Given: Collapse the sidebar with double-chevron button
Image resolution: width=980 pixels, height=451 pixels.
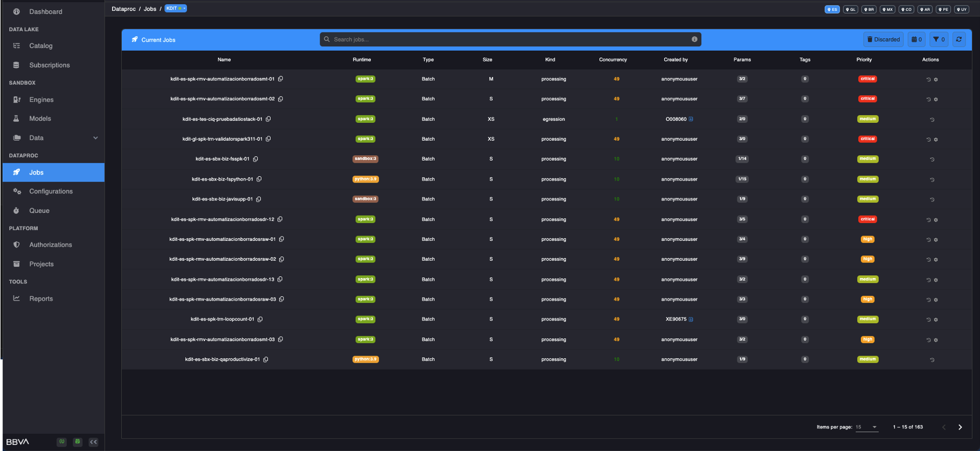Looking at the screenshot, I should click(x=93, y=442).
